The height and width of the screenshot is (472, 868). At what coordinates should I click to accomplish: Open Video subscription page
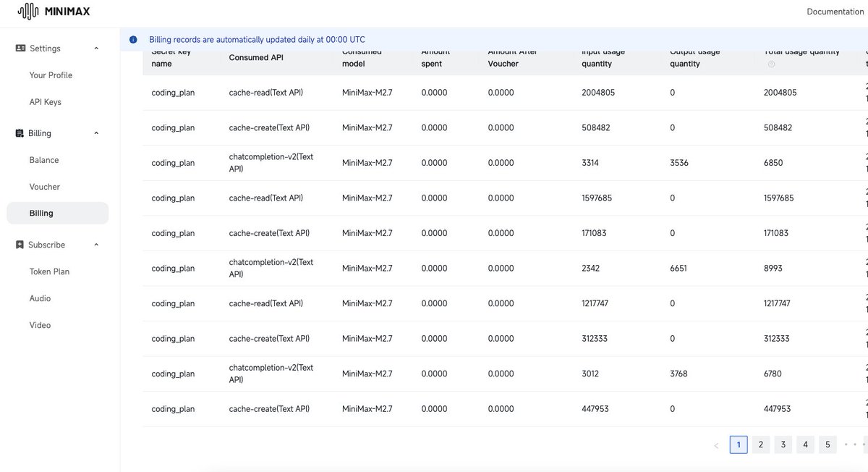pyautogui.click(x=40, y=325)
